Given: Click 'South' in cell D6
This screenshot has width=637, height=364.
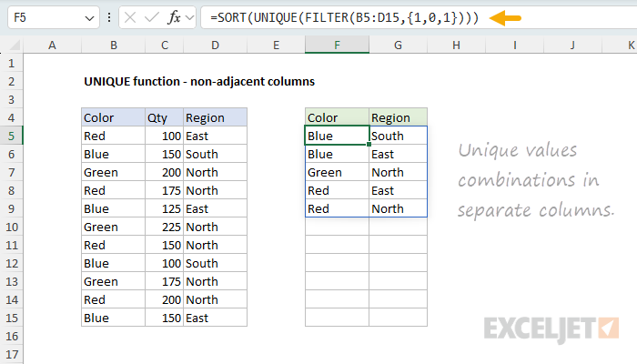Looking at the screenshot, I should coord(216,154).
